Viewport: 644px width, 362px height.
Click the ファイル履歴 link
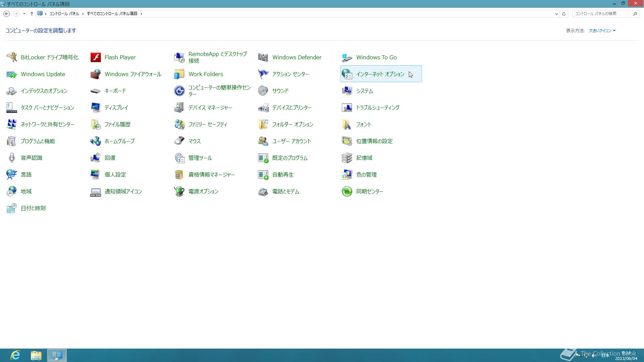click(117, 124)
